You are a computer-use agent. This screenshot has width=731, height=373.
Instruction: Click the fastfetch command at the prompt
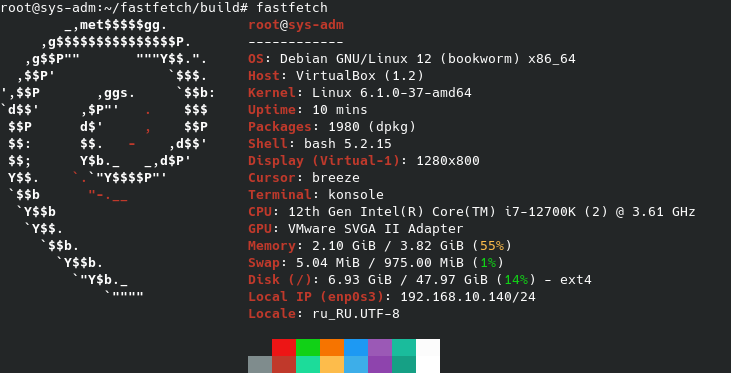pyautogui.click(x=292, y=7)
